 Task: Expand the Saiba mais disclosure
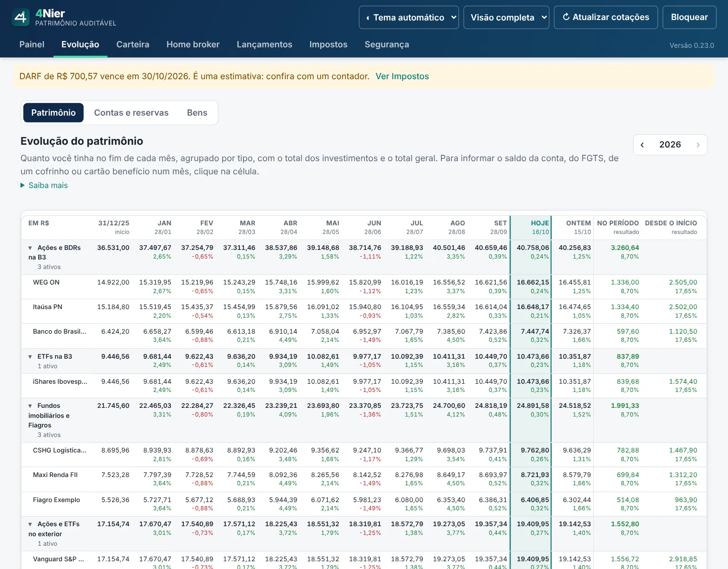click(44, 185)
